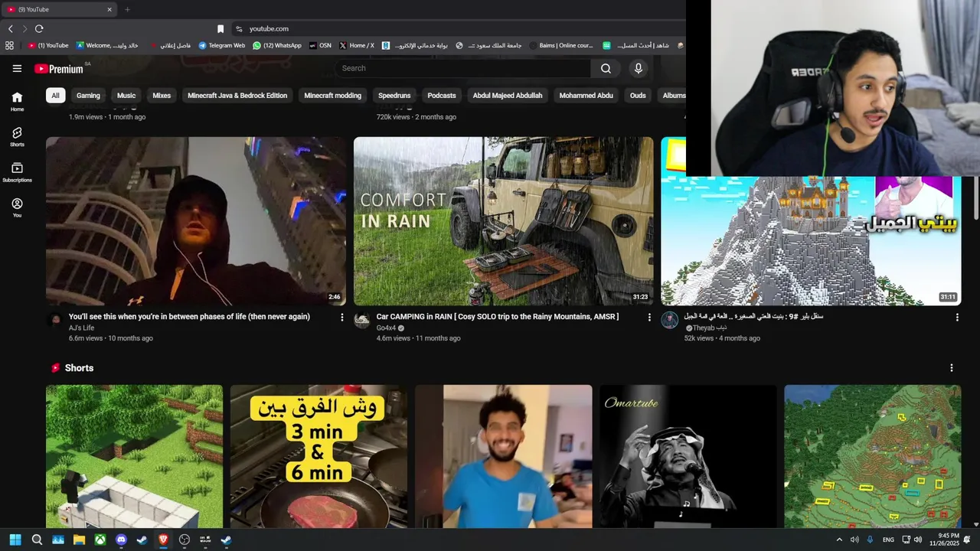Viewport: 980px width, 551px height.
Task: Open the site settings icon beside youtube.com
Action: tap(239, 29)
